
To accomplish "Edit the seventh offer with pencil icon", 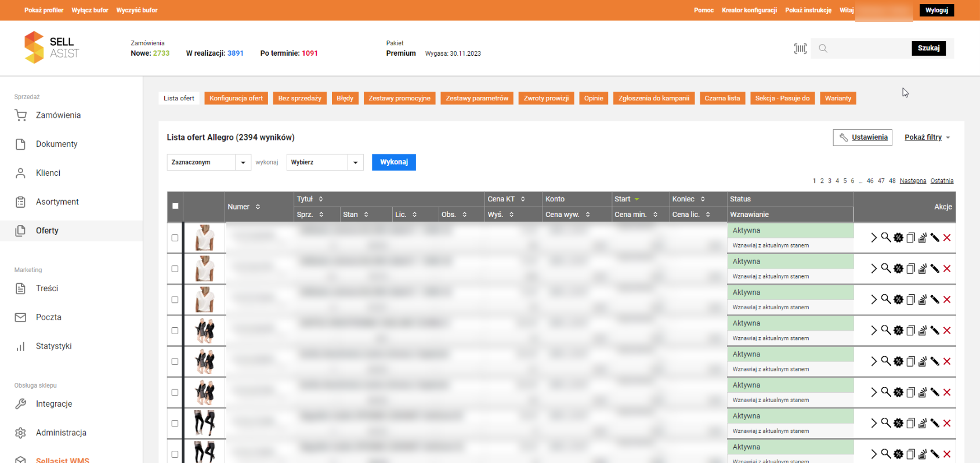I will 935,423.
